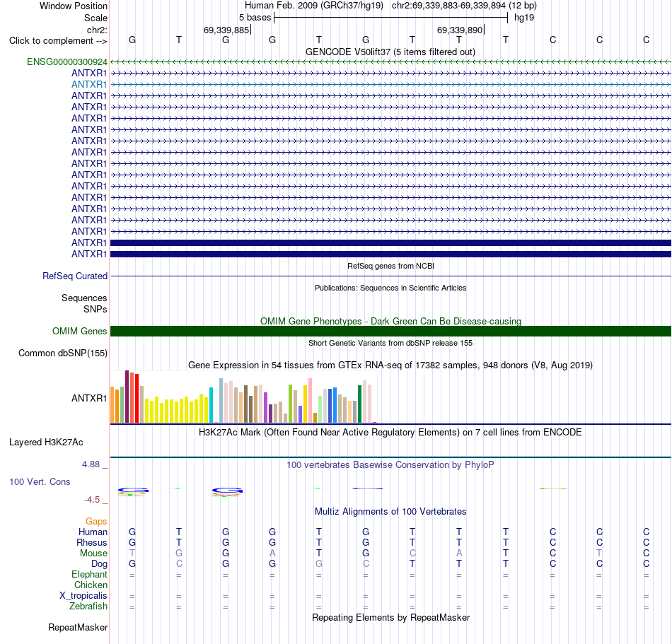Select the Scale track label

pos(95,18)
